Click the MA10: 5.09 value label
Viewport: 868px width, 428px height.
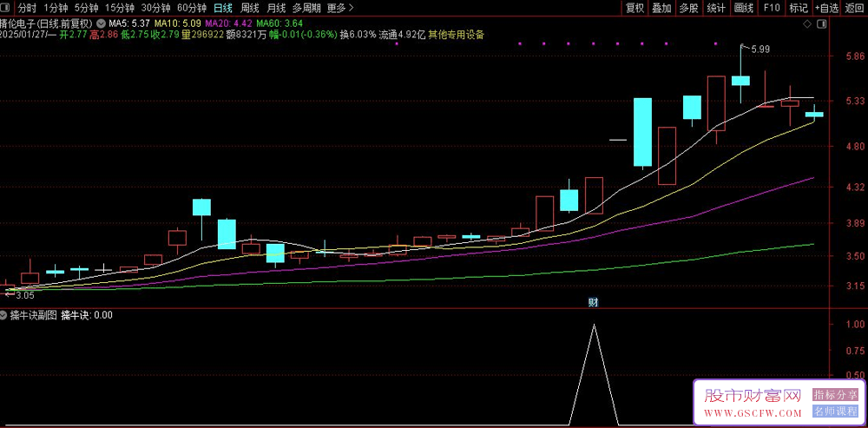[178, 23]
